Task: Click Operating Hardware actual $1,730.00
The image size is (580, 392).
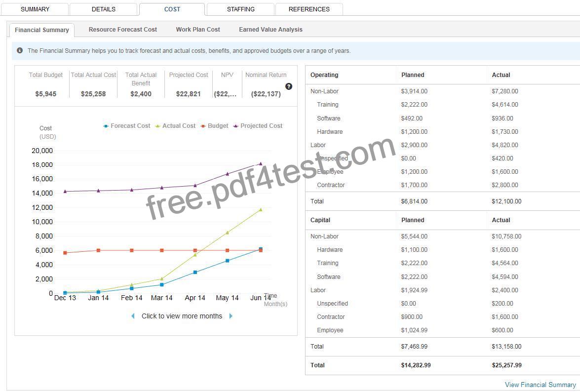Action: click(x=505, y=132)
